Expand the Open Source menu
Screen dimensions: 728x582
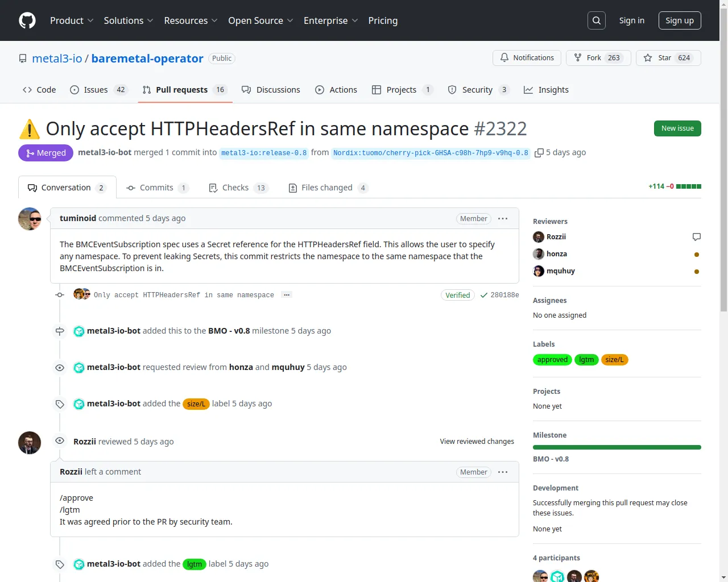[260, 20]
